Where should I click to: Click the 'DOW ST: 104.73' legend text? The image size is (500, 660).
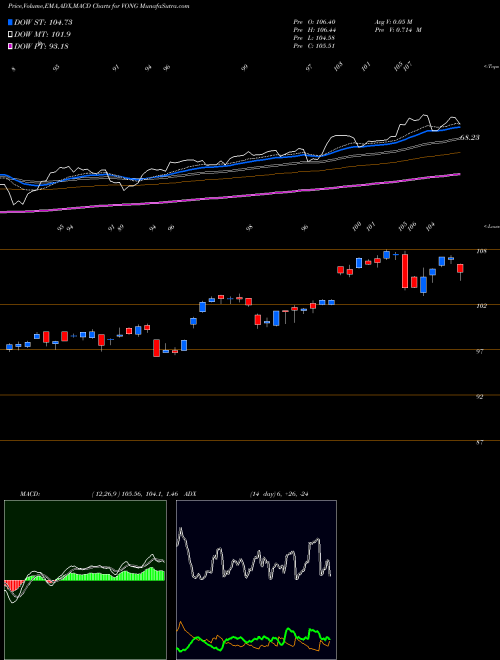[x=43, y=22]
